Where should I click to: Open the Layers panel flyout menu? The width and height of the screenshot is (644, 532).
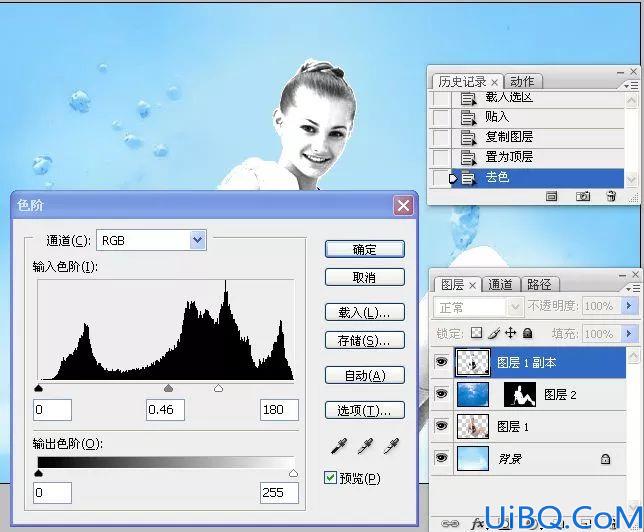[x=632, y=289]
